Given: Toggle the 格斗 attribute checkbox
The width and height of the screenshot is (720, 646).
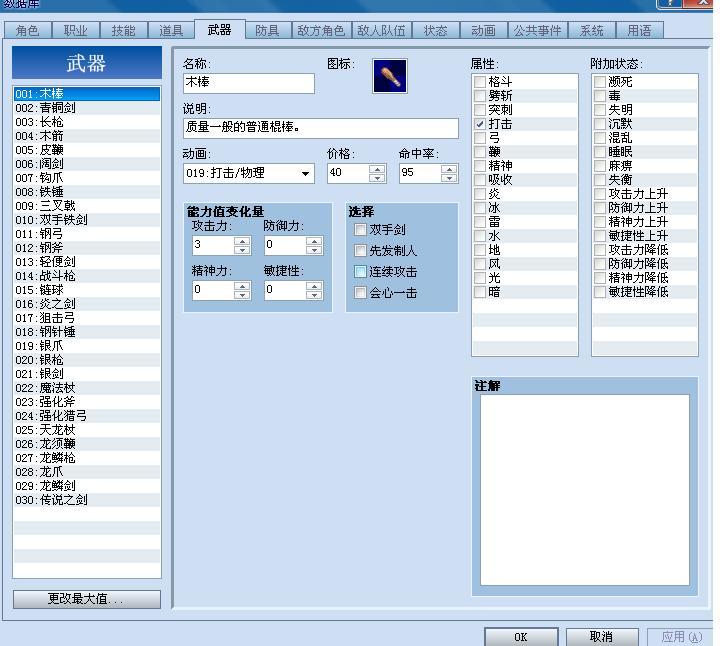Looking at the screenshot, I should [x=480, y=82].
